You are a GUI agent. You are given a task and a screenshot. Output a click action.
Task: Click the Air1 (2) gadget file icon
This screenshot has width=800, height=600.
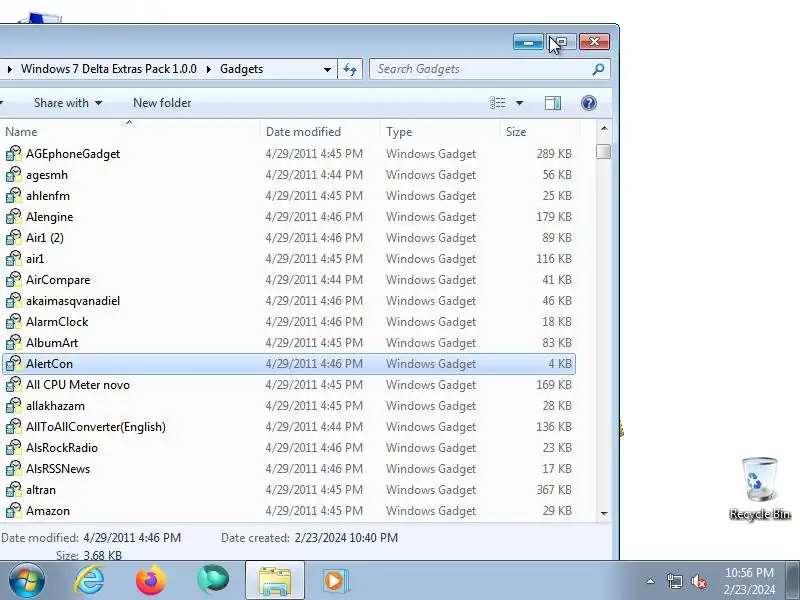pos(14,238)
